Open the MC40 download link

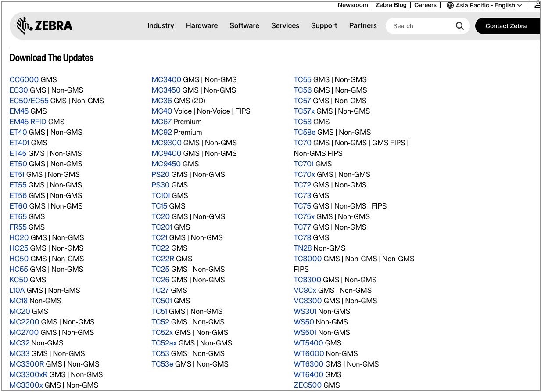(162, 111)
